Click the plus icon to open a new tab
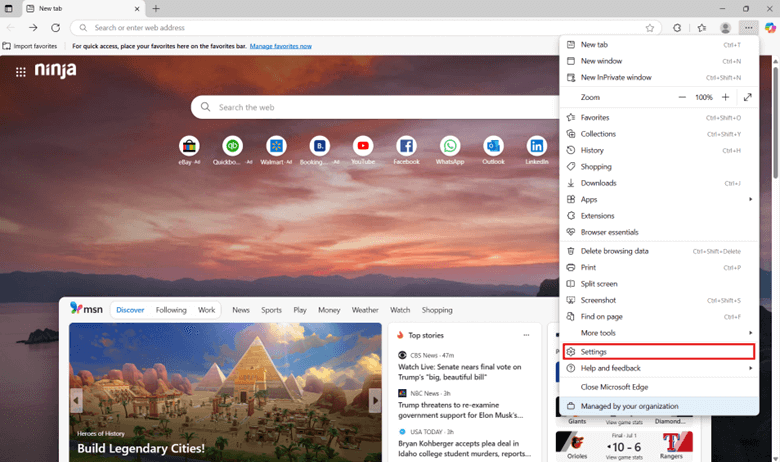 (x=156, y=8)
